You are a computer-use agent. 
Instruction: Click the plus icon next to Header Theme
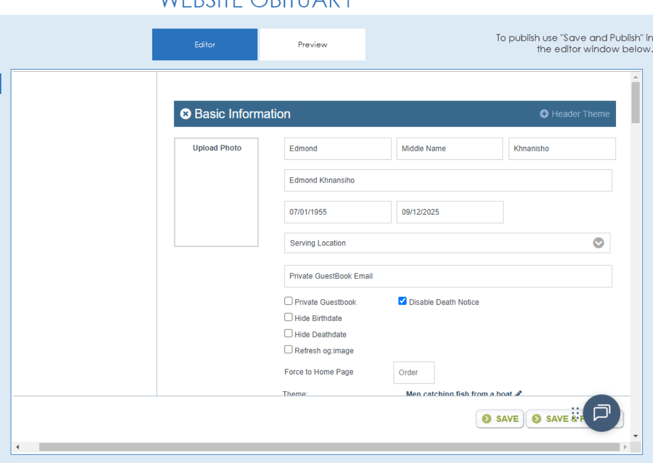point(544,114)
